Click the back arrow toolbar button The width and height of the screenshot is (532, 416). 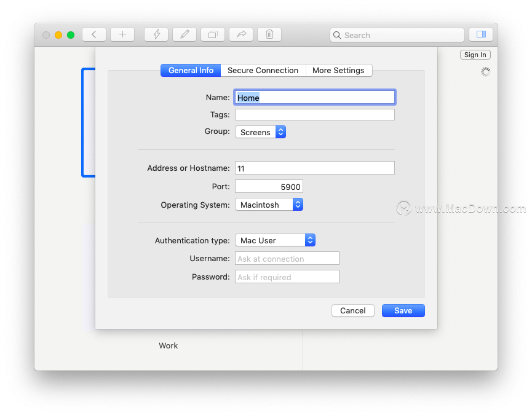point(94,34)
